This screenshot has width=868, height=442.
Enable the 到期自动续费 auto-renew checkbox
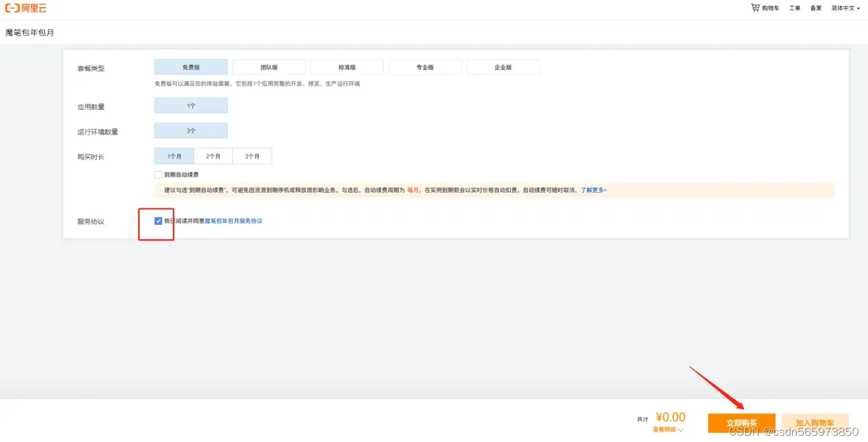tap(158, 175)
